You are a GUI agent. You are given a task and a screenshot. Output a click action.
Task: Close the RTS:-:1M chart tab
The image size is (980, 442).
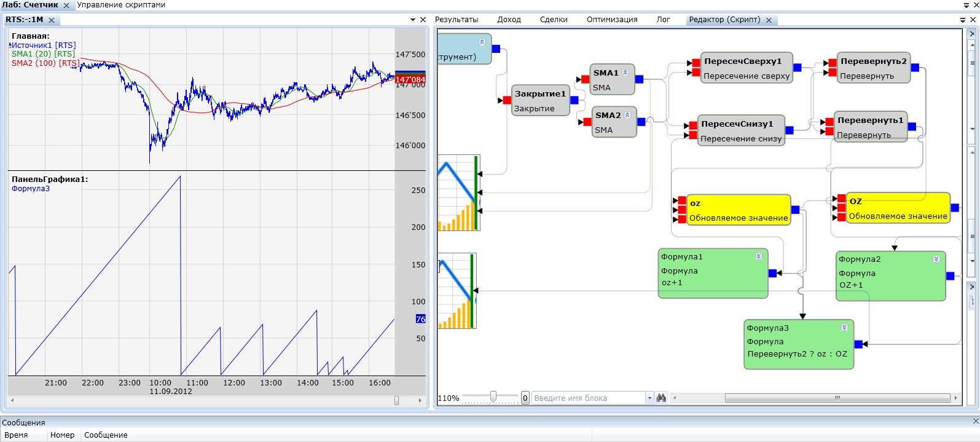(x=52, y=20)
